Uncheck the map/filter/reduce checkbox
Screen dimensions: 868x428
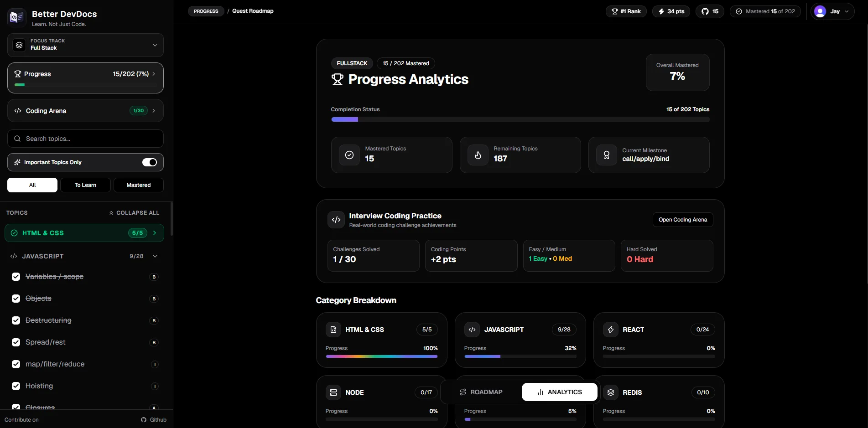[16, 364]
